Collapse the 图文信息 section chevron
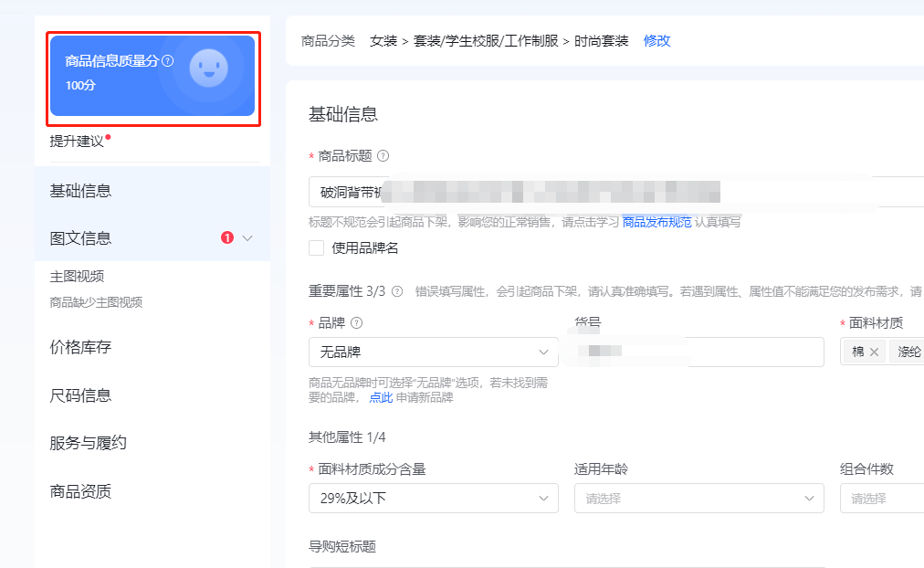The height and width of the screenshot is (568, 924). (246, 237)
